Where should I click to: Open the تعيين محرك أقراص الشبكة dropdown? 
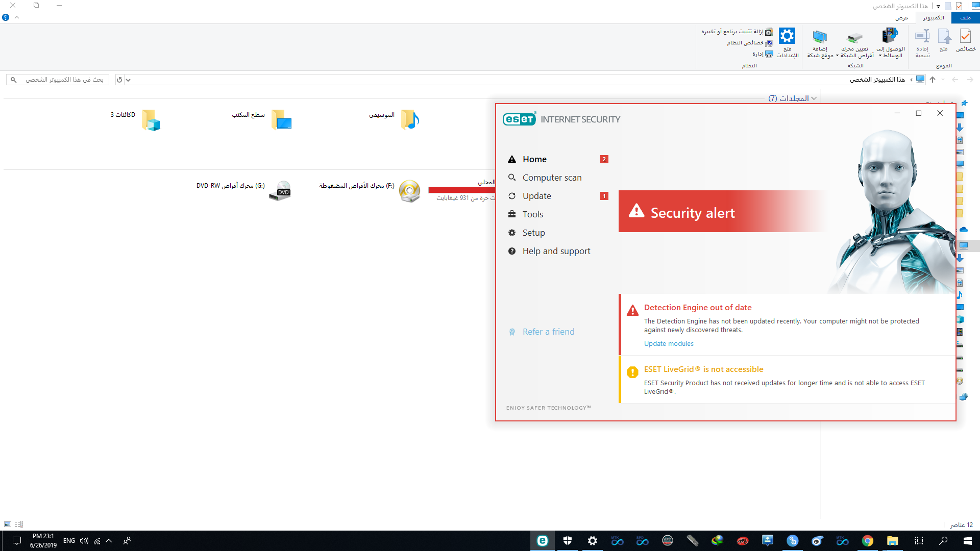point(855,43)
